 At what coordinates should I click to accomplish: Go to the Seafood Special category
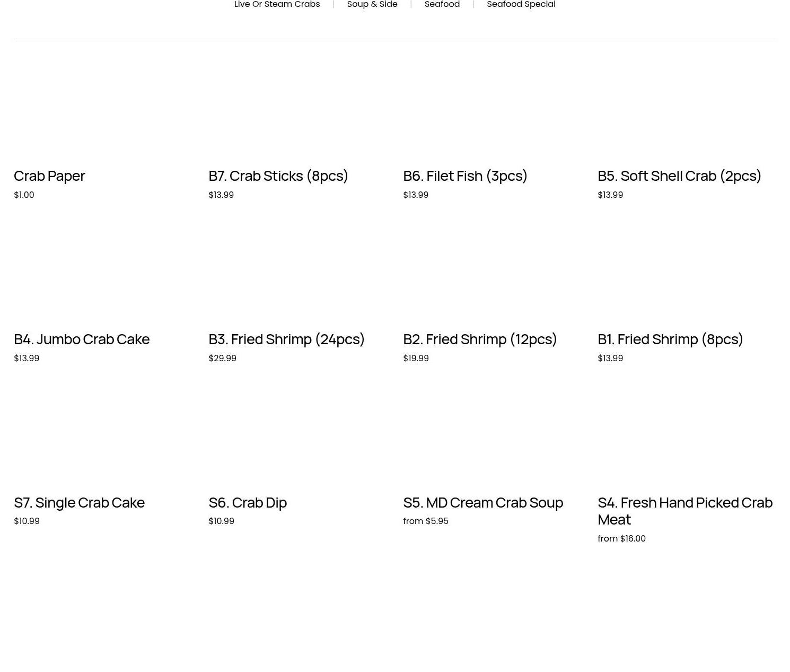point(521,4)
